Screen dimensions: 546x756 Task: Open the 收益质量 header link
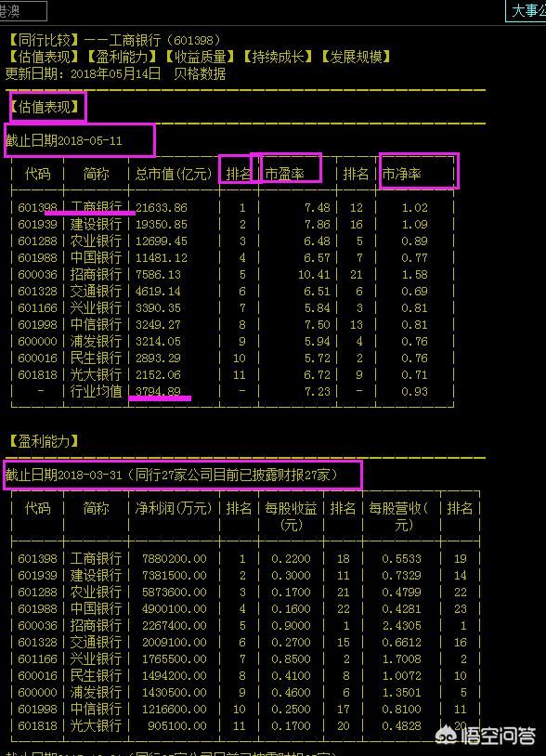(200, 57)
